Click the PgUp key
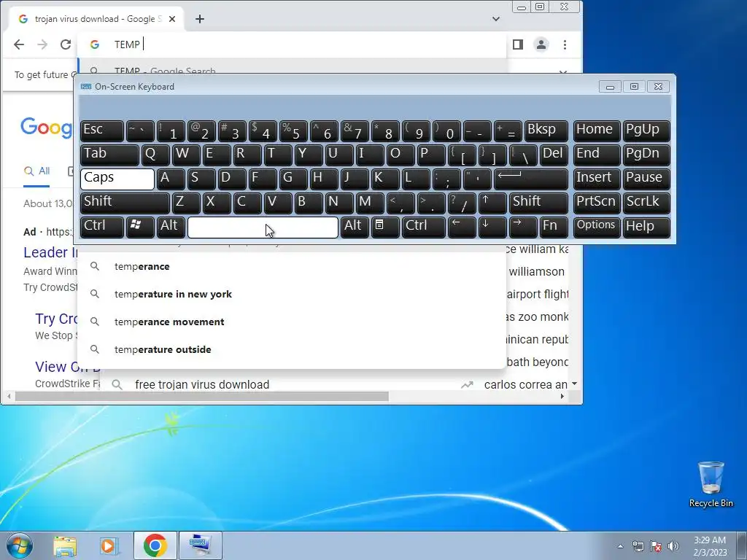 (x=646, y=131)
